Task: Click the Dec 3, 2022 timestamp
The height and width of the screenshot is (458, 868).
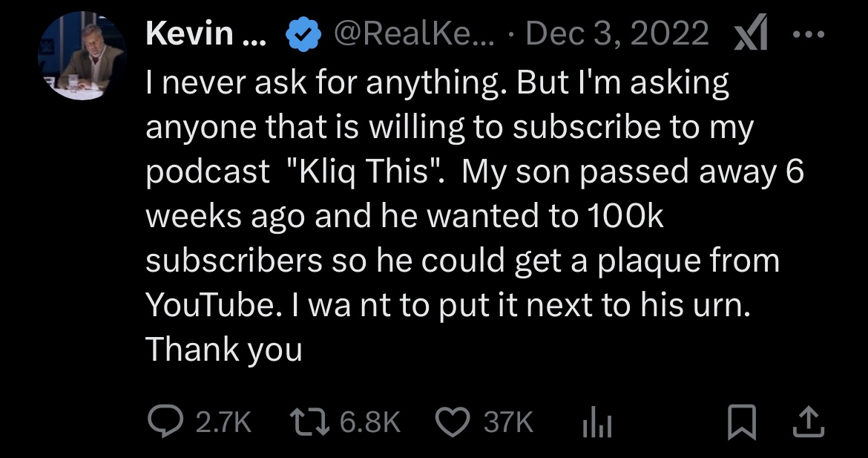Action: [618, 34]
